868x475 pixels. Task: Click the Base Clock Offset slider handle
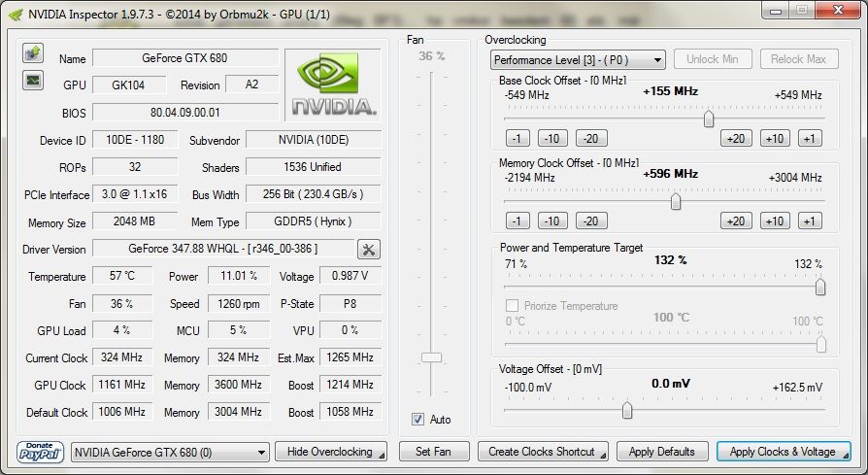(709, 119)
